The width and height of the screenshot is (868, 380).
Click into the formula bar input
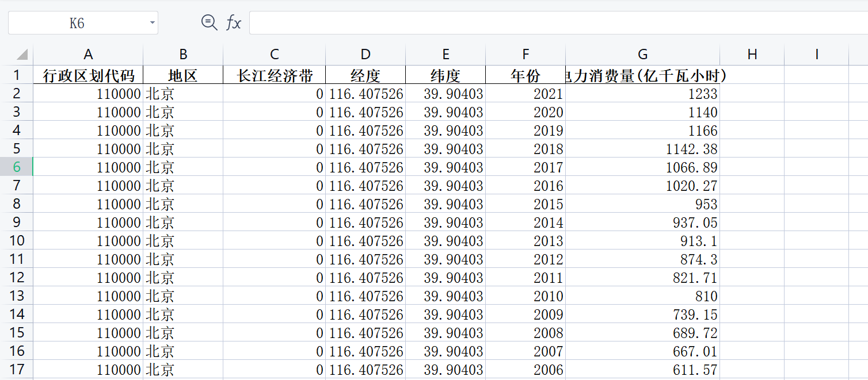point(558,23)
